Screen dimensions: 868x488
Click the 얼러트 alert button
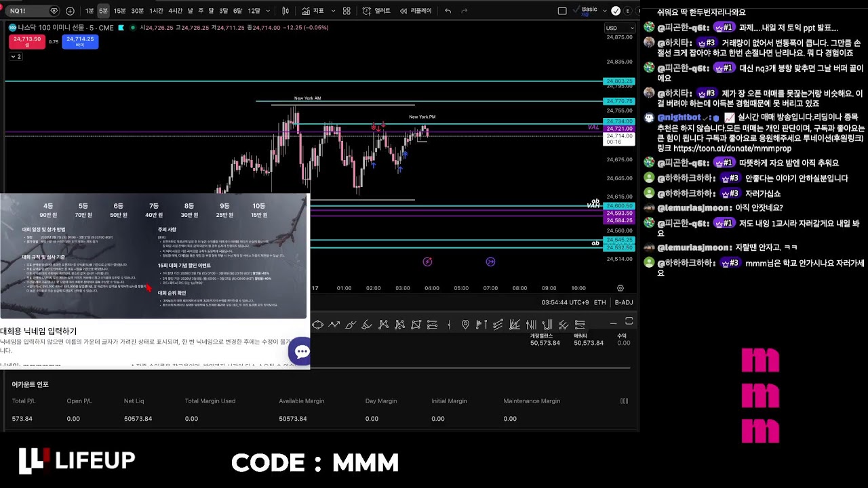tap(377, 11)
